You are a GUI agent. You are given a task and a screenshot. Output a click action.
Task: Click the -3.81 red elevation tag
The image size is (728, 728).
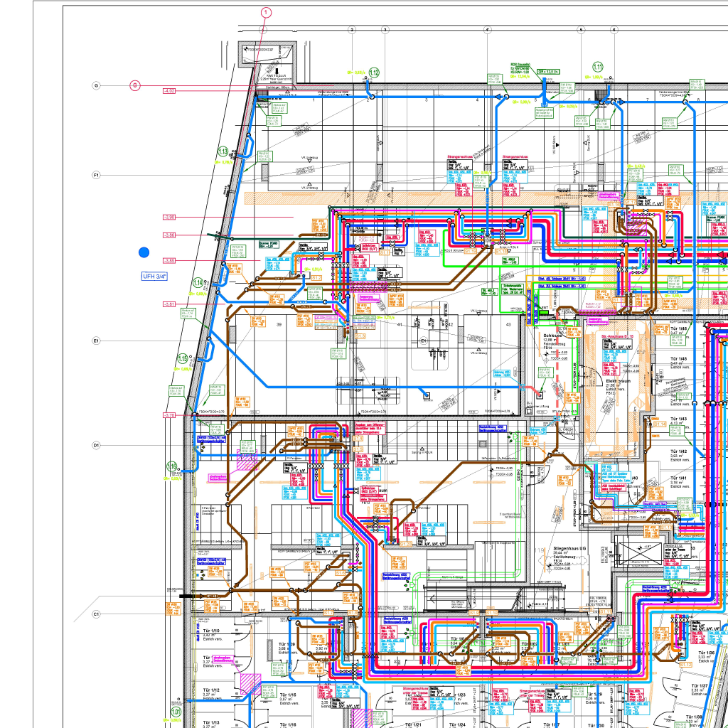pyautogui.click(x=169, y=304)
